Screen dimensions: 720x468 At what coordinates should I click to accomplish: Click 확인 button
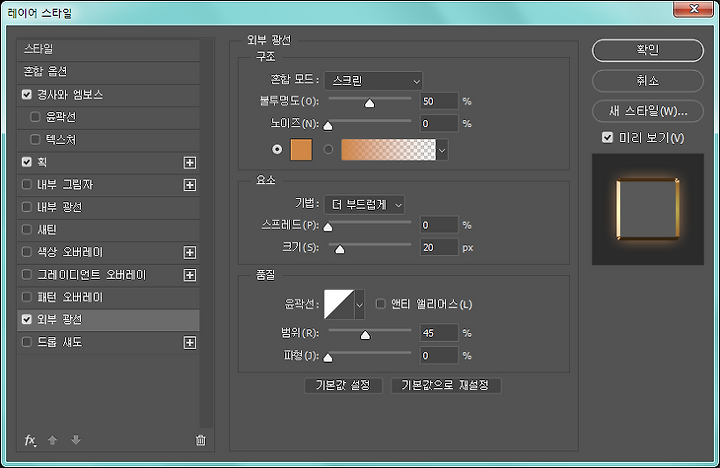[648, 50]
